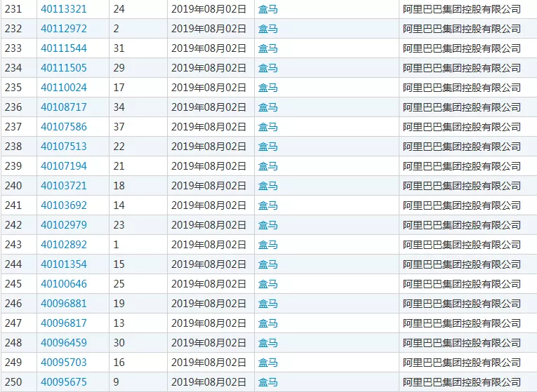Select applicant 阿里巴巴集团控股有限公司 in row 250
The width and height of the screenshot is (537, 392).
tap(462, 382)
